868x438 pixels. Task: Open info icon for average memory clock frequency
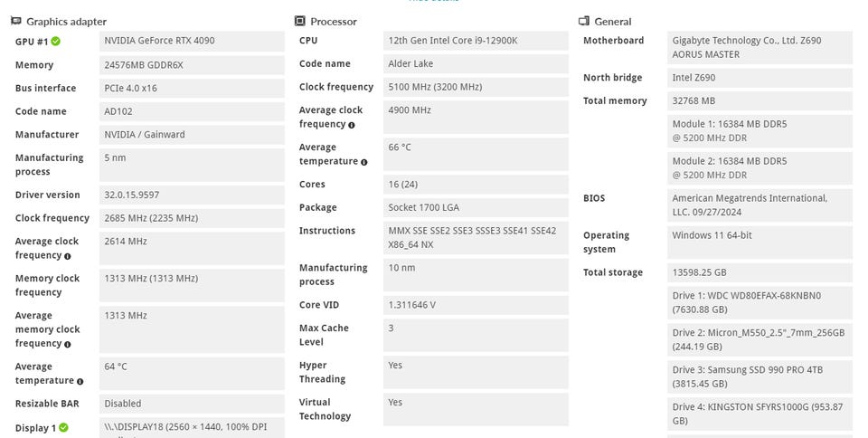pos(68,344)
